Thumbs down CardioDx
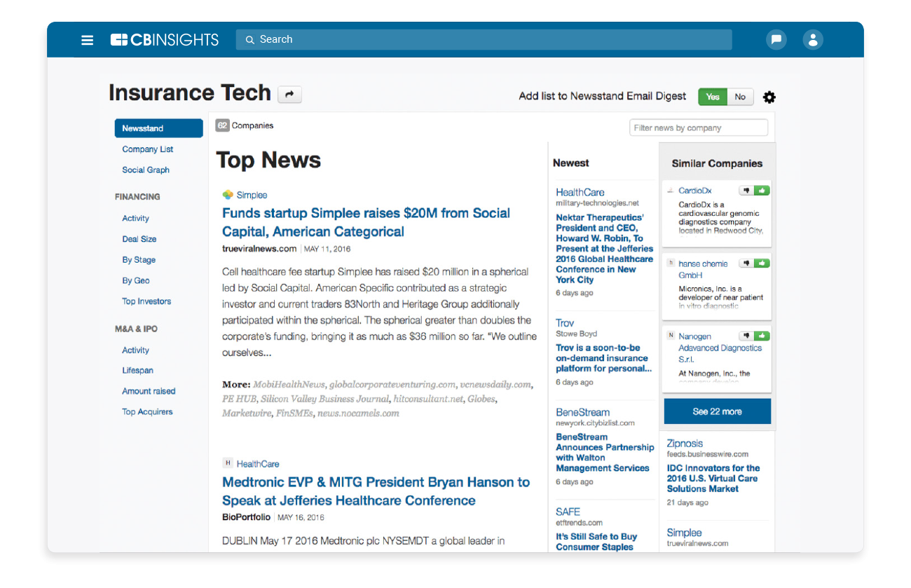Screen dimensions: 911x588 pos(746,191)
